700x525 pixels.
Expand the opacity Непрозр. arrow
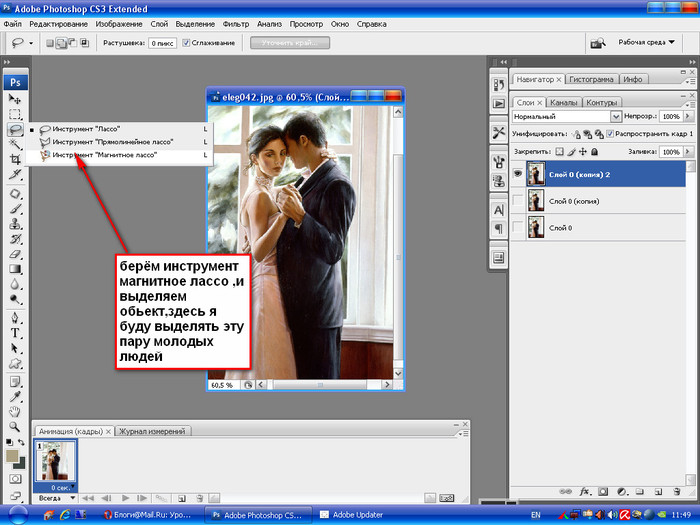(688, 116)
